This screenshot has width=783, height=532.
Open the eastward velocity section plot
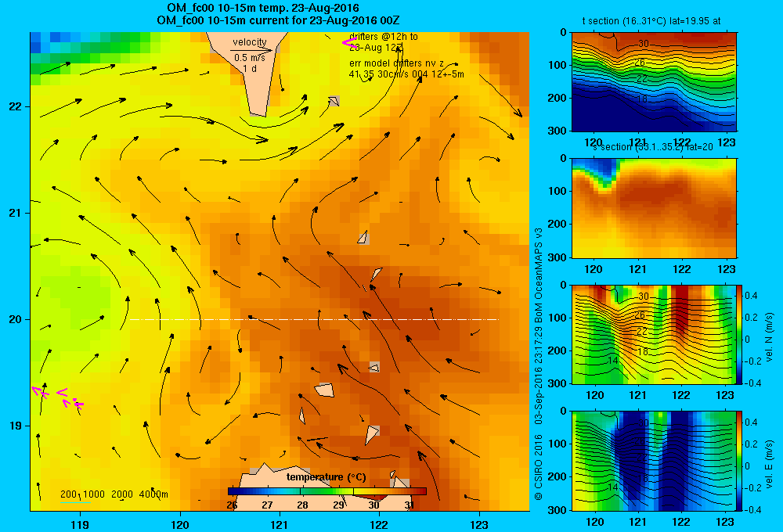(x=654, y=461)
